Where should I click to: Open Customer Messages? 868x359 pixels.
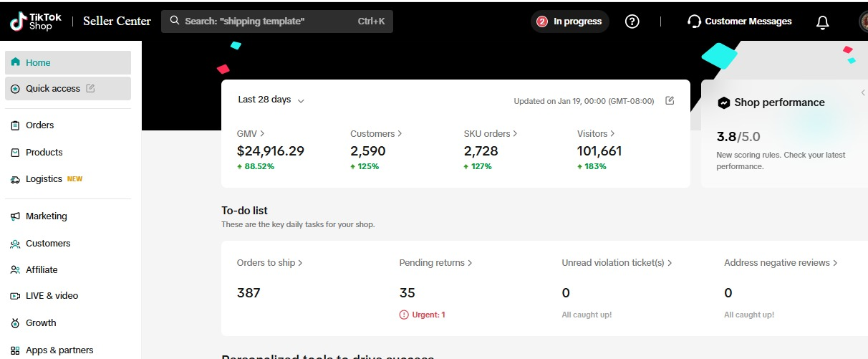coord(740,21)
